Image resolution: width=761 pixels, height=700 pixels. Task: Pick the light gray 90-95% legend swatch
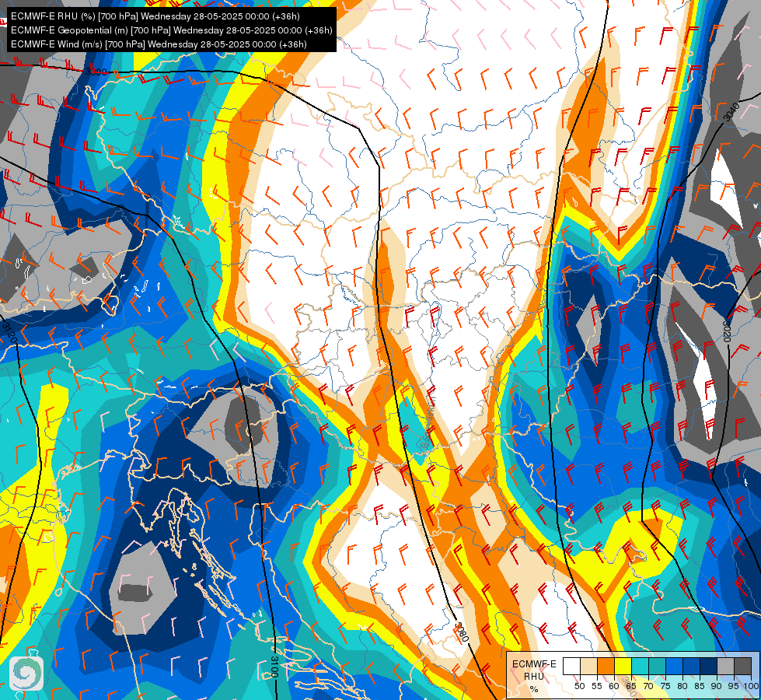click(724, 667)
